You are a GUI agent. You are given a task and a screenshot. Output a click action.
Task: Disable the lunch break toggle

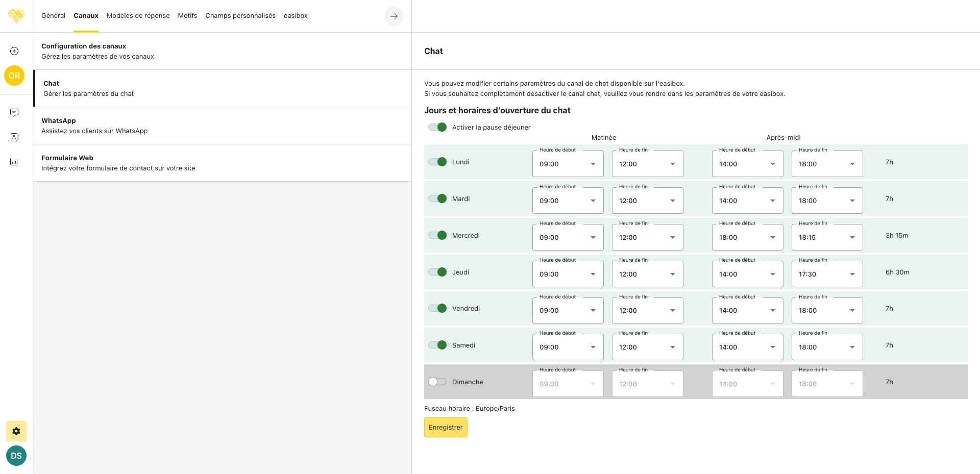click(x=437, y=127)
